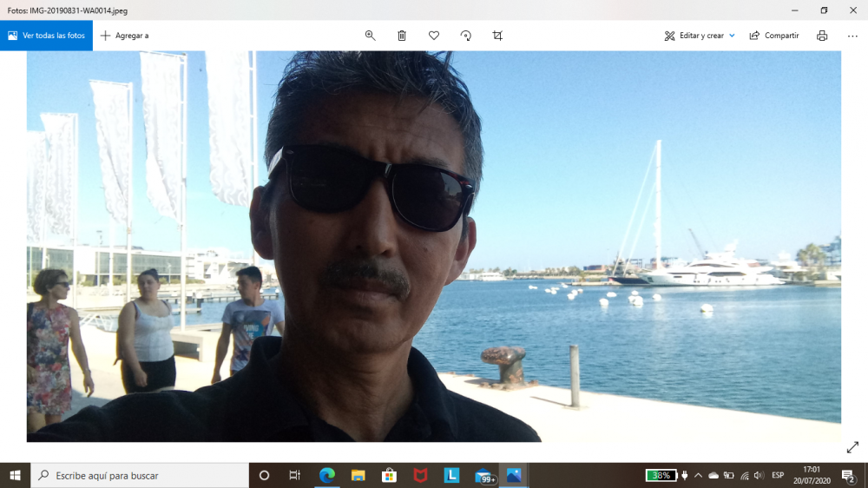Open File Explorer from taskbar
The width and height of the screenshot is (868, 488).
(x=358, y=475)
